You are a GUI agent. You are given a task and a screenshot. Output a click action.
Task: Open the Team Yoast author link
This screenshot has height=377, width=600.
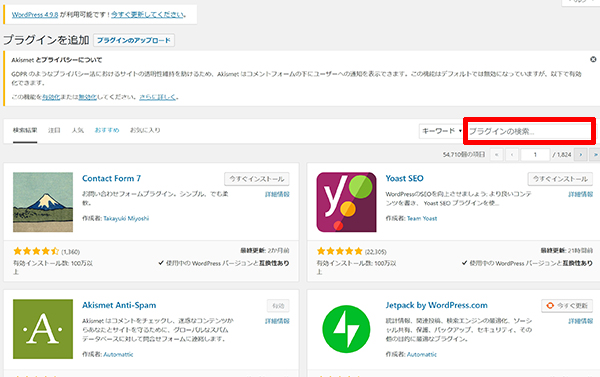[x=422, y=218]
